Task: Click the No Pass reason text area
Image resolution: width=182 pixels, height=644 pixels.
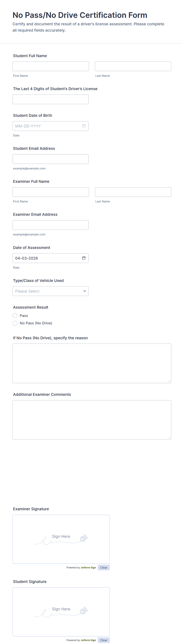Action: pos(92,363)
